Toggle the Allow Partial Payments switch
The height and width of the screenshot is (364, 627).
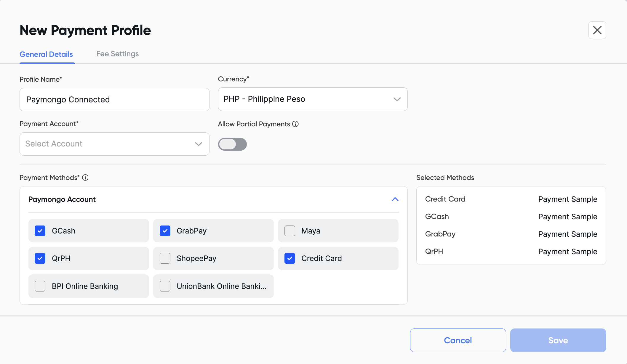[x=232, y=144]
